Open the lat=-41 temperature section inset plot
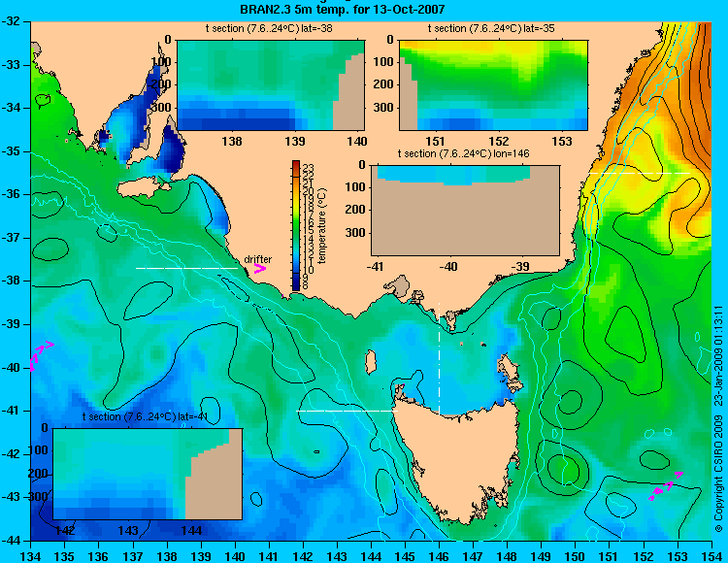Image resolution: width=728 pixels, height=563 pixels. tap(148, 474)
